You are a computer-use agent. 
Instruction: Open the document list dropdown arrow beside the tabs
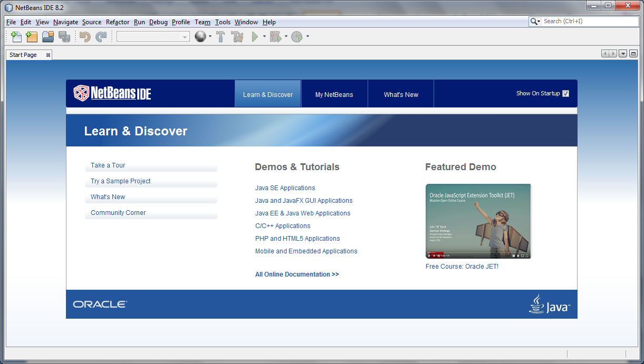[x=623, y=54]
